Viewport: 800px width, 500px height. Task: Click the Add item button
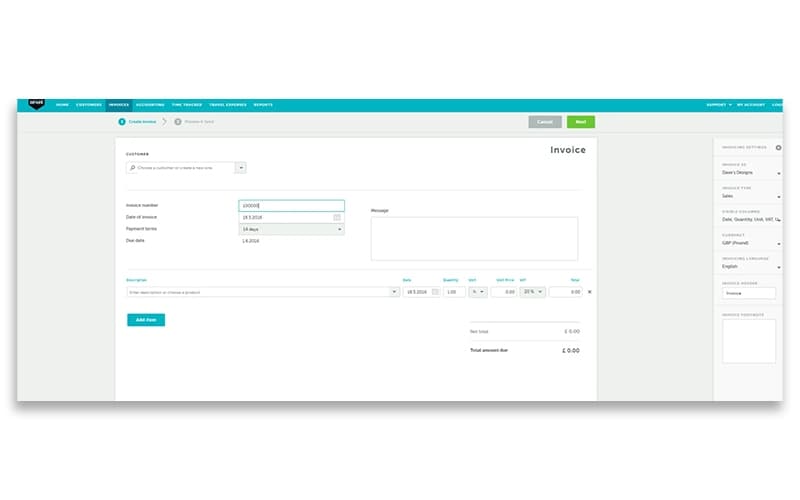tap(146, 320)
